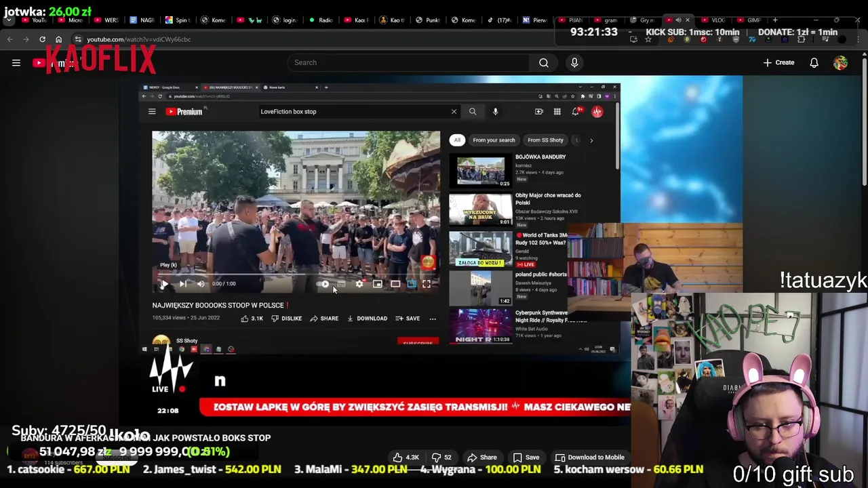Click inner YouTube create video icon
This screenshot has width=868, height=488.
click(x=539, y=112)
